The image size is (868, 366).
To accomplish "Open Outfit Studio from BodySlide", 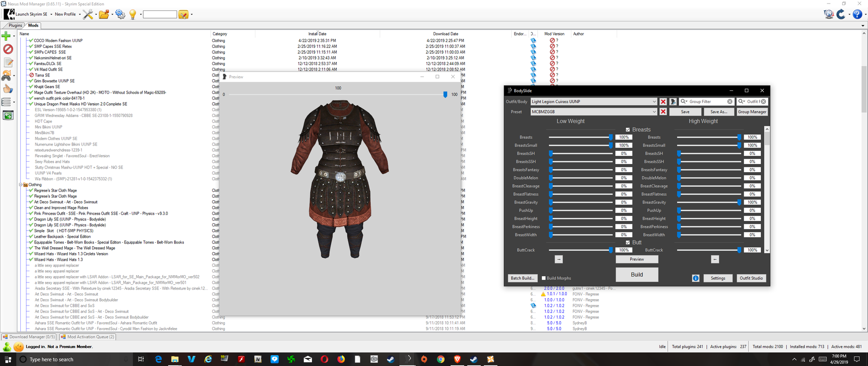I will (751, 278).
